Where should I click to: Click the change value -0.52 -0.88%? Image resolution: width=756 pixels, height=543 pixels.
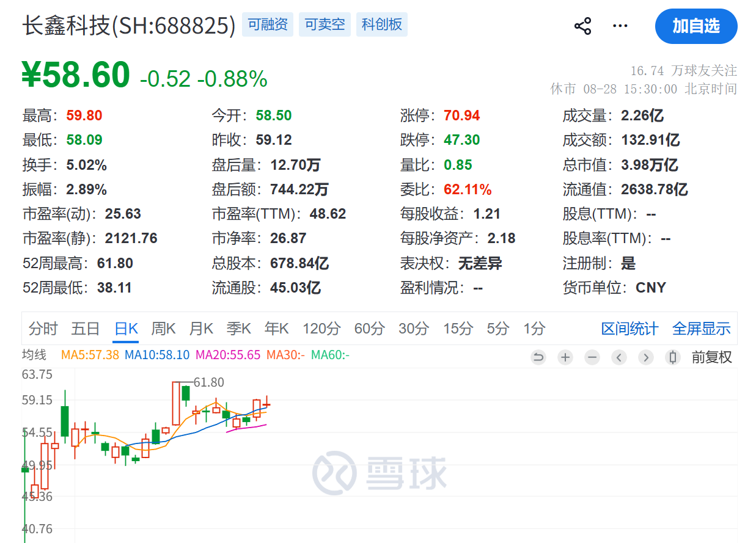click(x=204, y=79)
